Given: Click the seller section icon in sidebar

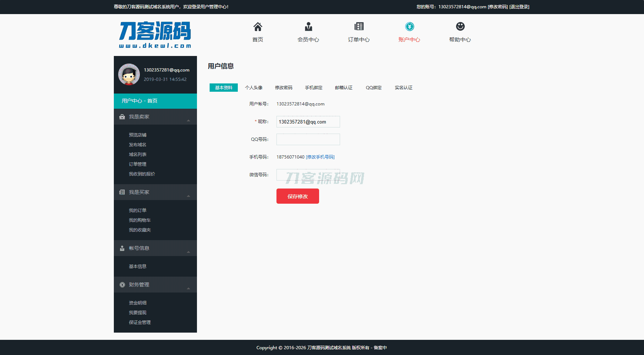Looking at the screenshot, I should (122, 117).
